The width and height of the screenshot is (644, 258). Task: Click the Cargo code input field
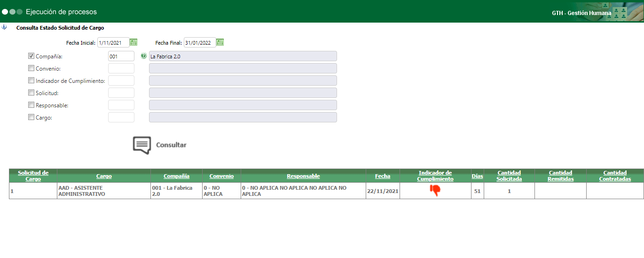click(121, 117)
